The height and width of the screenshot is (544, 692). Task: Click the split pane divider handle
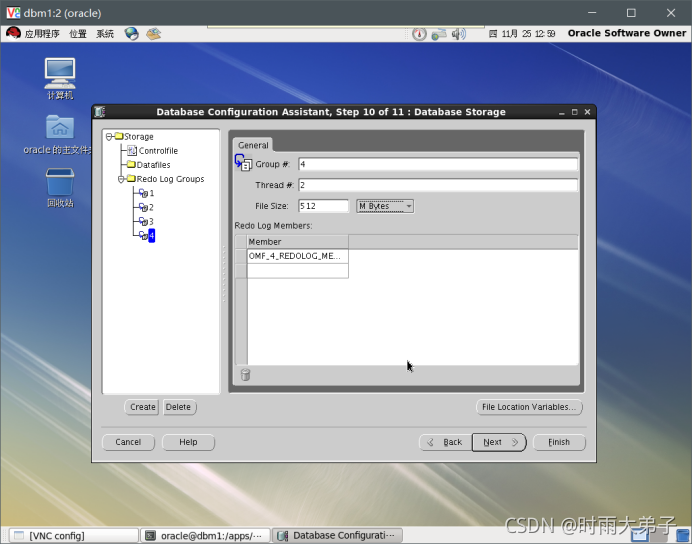point(224,274)
